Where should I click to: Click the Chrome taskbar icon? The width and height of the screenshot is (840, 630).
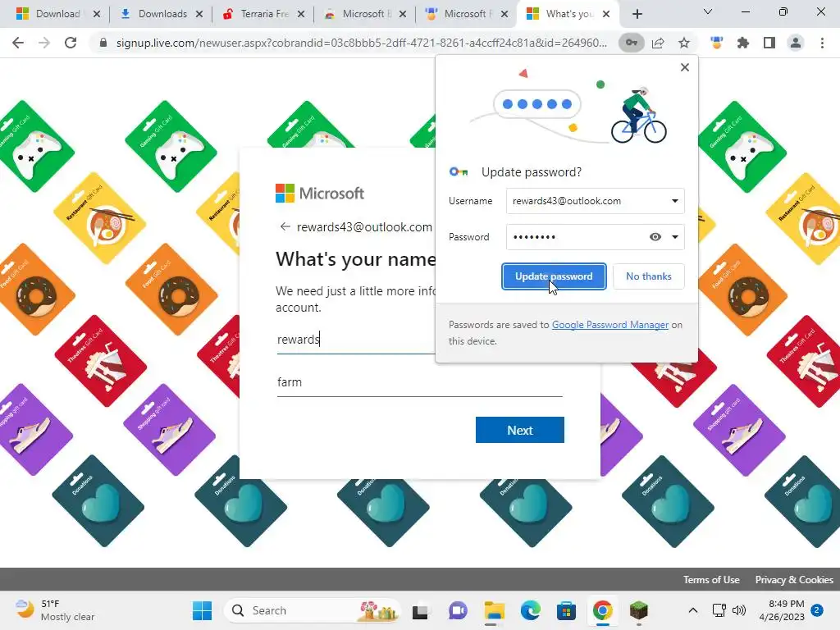pos(603,610)
